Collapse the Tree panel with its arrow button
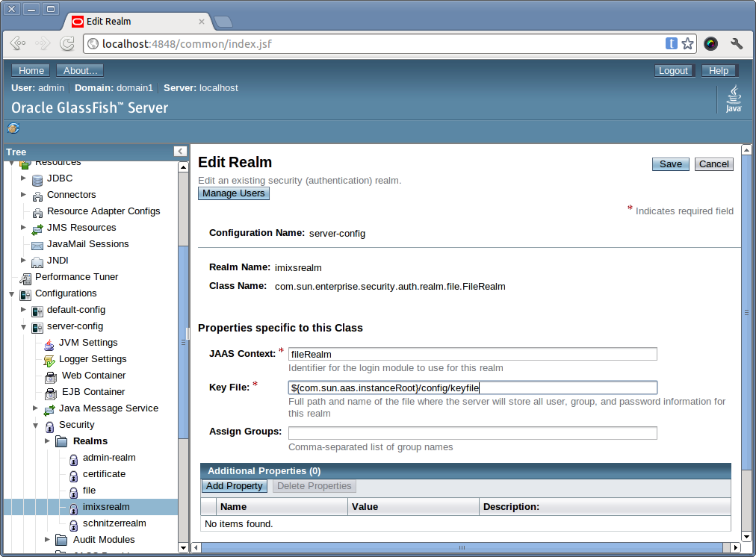Viewport: 756px width, 557px height. 180,152
